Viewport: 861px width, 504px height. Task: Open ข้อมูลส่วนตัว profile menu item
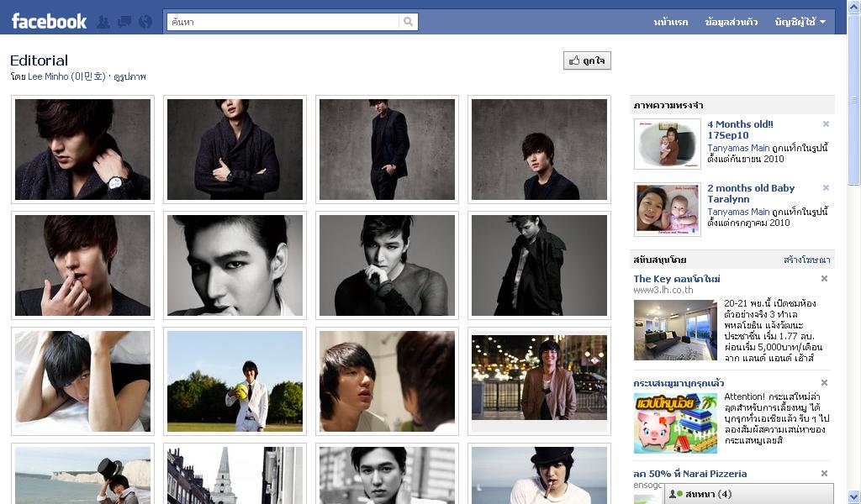(x=731, y=22)
